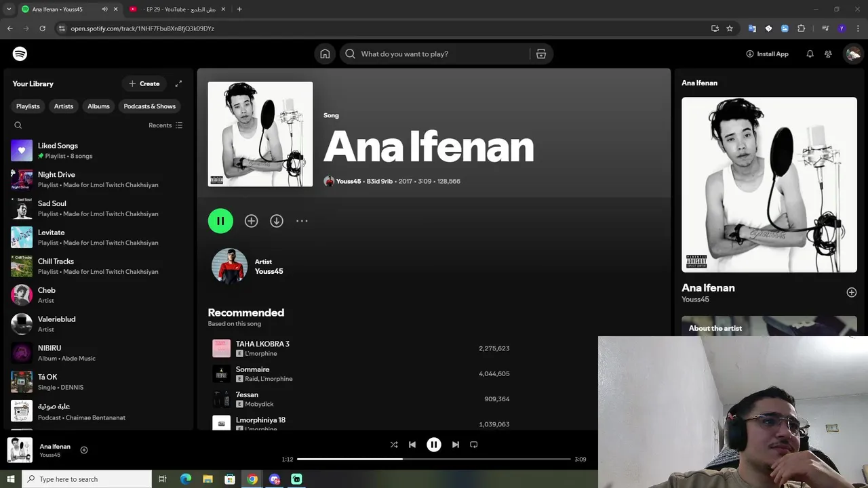Click large cover in Now Playing panel
The height and width of the screenshot is (488, 868).
click(x=769, y=184)
